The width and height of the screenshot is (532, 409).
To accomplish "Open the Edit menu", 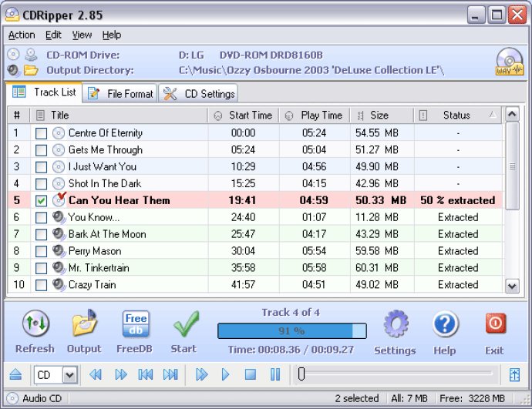I will (53, 35).
